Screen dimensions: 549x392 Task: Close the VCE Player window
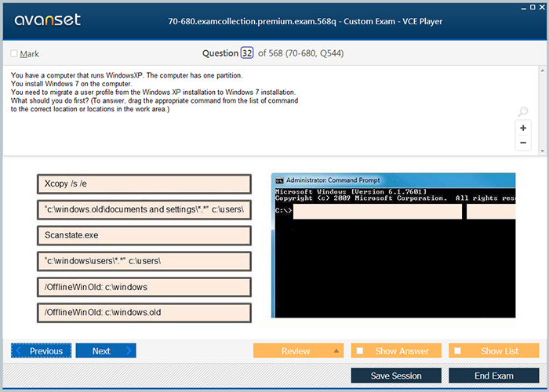(542, 7)
